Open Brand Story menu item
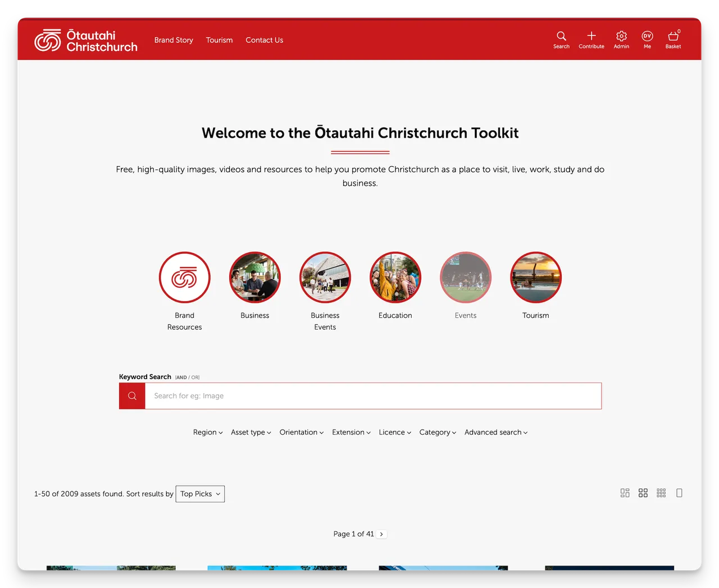Viewport: 719px width, 588px height. tap(174, 40)
